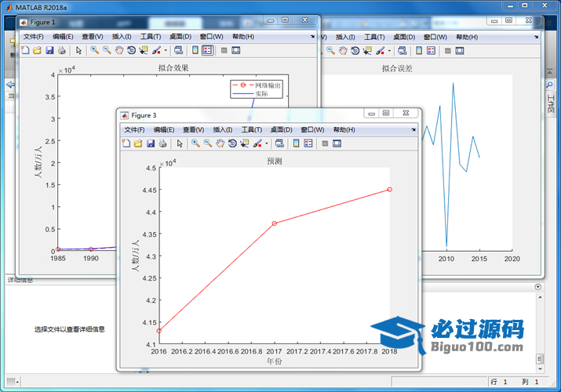Print Figure 1 with the printer icon
Screen dimensions: 561x392
click(61, 50)
